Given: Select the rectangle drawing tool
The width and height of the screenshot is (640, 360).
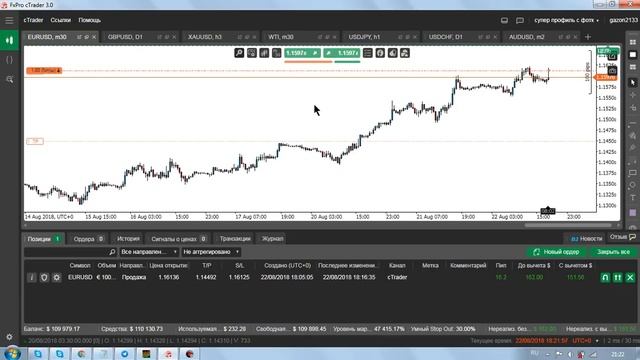Looking at the screenshot, I should [633, 173].
